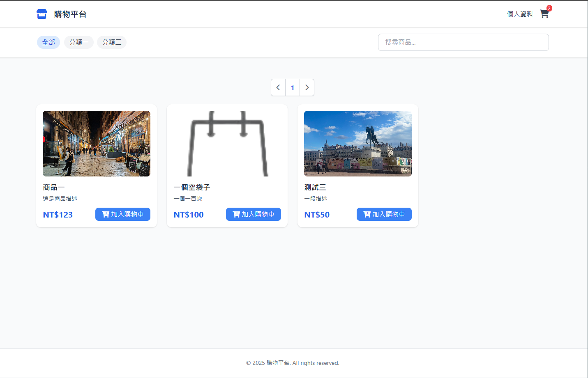Go to page 1 in pagination
The width and height of the screenshot is (588, 378).
coord(293,87)
